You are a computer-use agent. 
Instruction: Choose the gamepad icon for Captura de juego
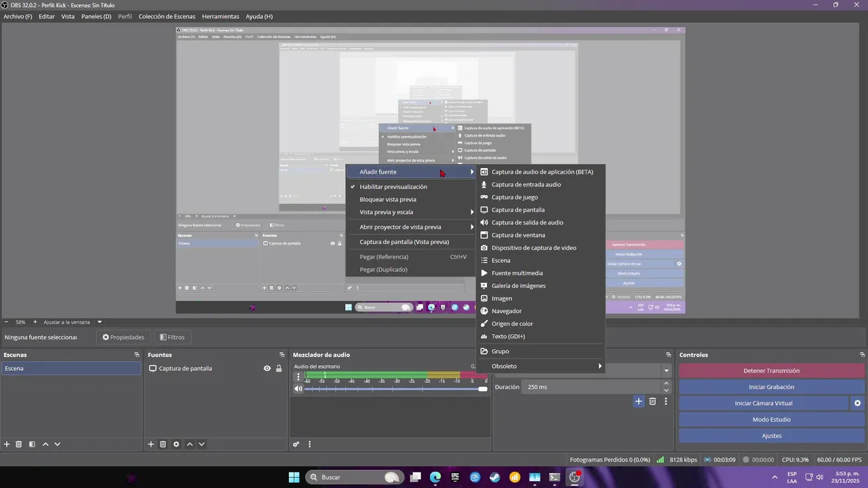(x=484, y=197)
